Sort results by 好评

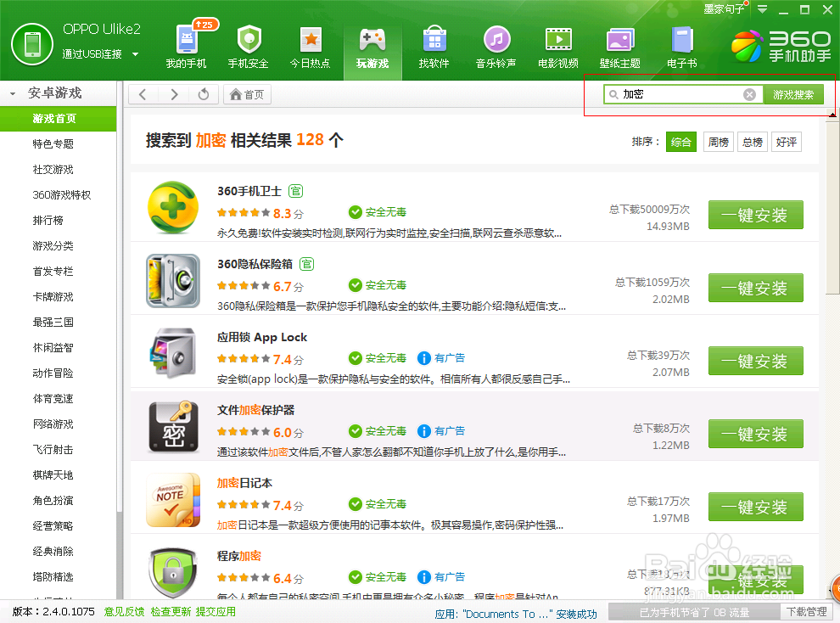(x=787, y=142)
